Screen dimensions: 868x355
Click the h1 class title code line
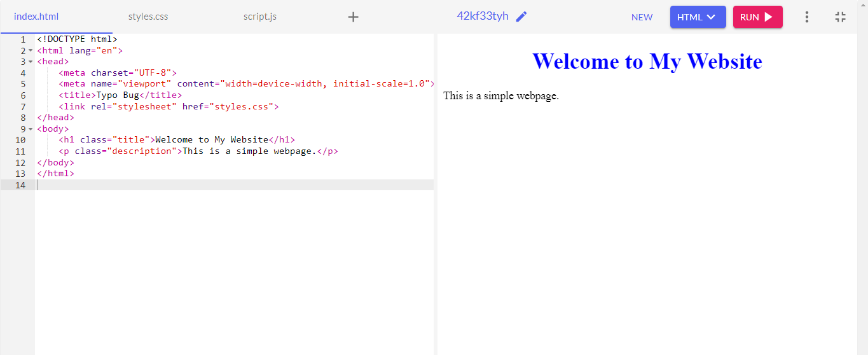[177, 140]
